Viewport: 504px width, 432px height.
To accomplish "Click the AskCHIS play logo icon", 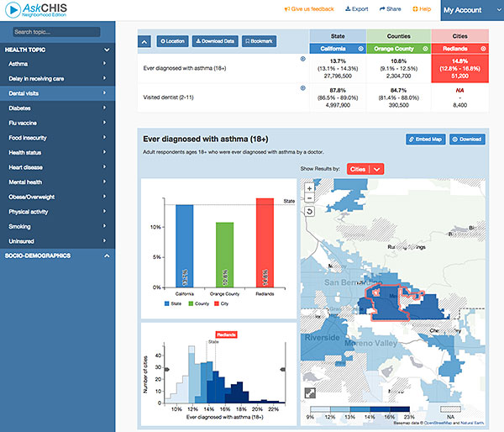I will [x=13, y=10].
